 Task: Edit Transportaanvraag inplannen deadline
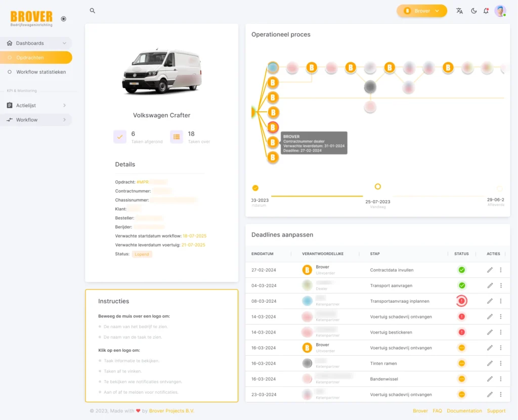pos(490,301)
